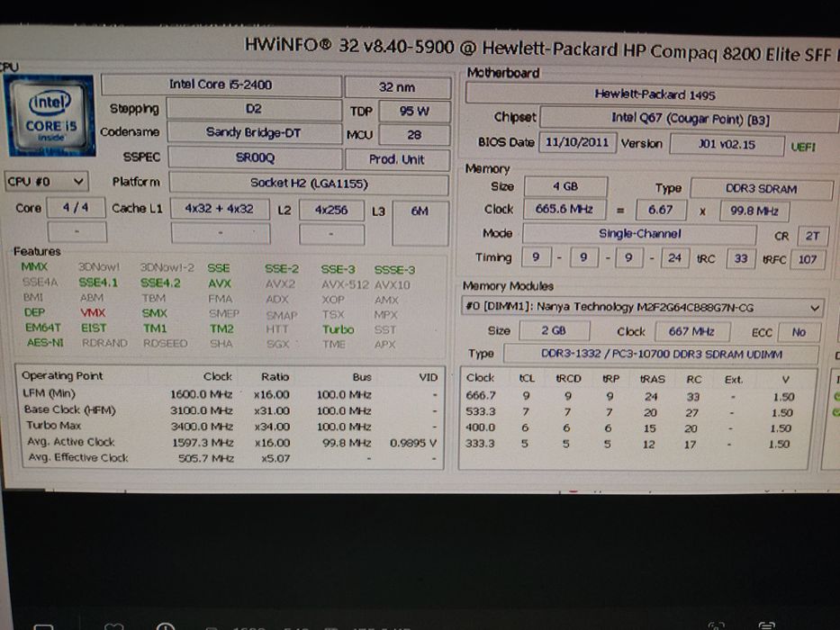Screen dimensions: 840x630
Task: Click the MMX feature label
Action: click(34, 266)
